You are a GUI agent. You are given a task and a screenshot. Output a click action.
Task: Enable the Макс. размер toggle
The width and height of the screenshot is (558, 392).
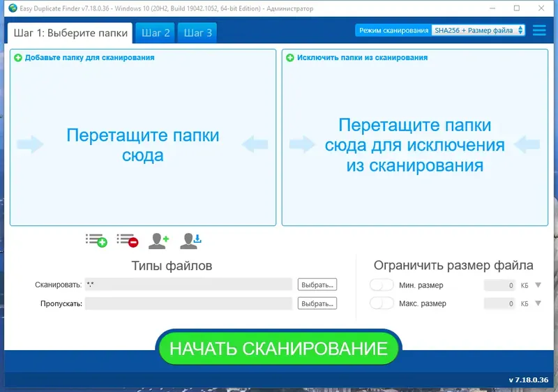coord(382,303)
